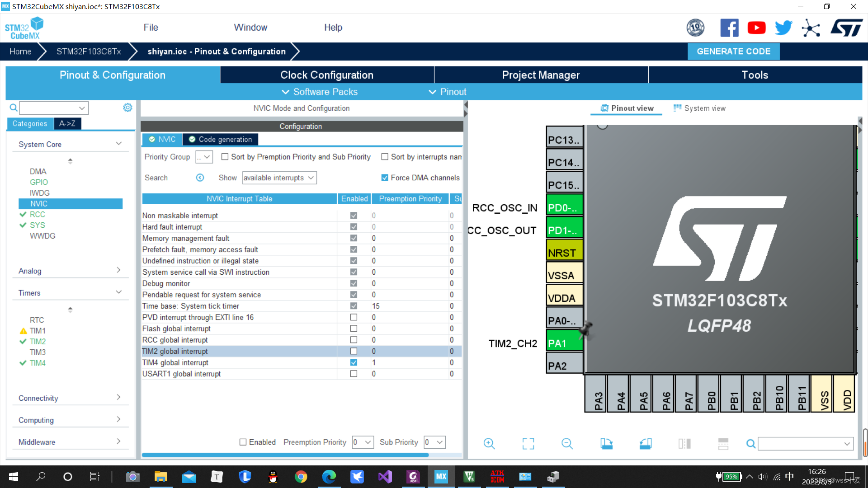Click the pin search magnifier icon
Screen dimensions: 868x488
pos(751,444)
